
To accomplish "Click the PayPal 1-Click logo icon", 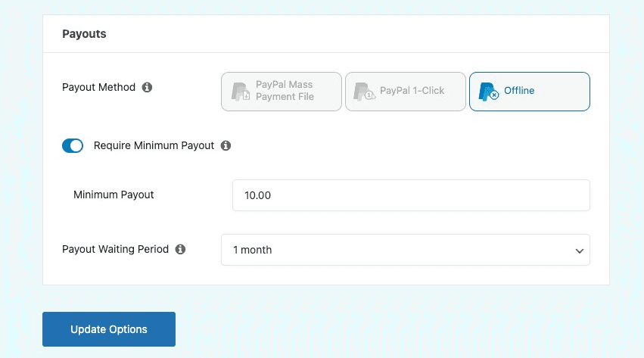I will pos(365,92).
